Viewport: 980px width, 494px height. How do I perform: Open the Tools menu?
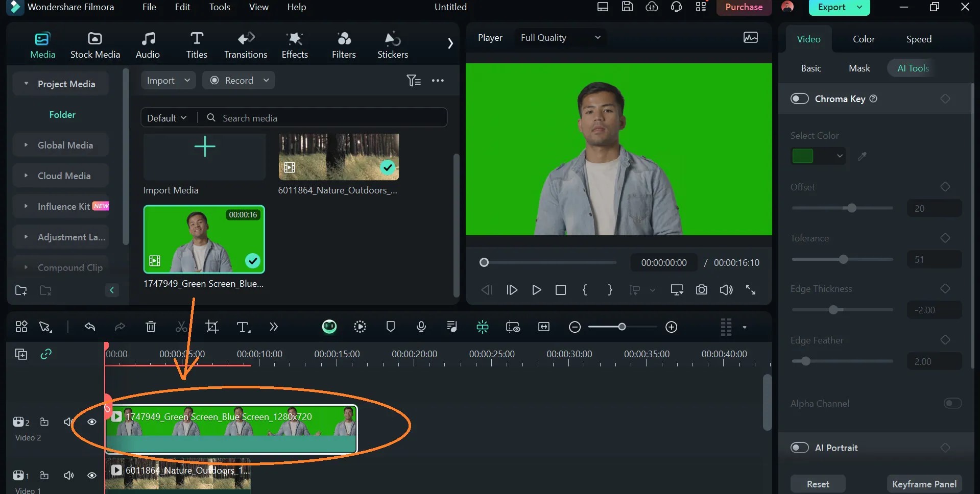[220, 7]
